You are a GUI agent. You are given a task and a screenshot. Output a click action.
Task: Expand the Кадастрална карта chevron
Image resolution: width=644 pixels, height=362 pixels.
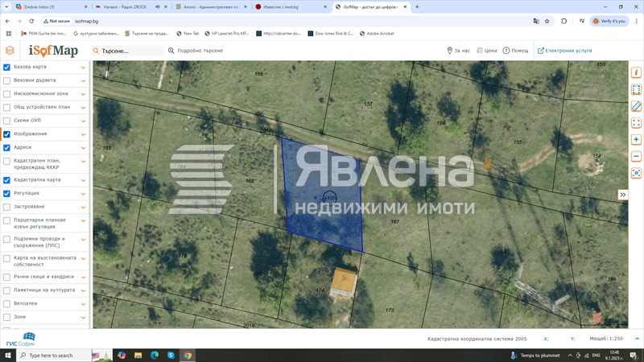pyautogui.click(x=83, y=180)
